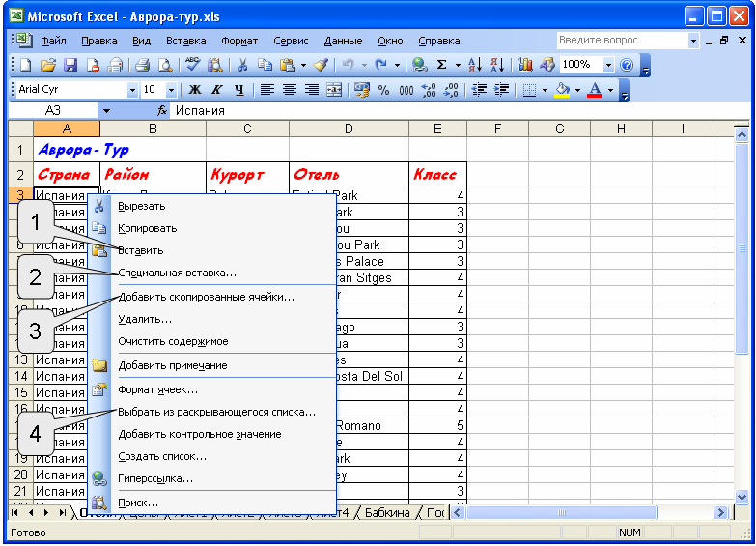The image size is (756, 546).
Task: Select the Отель header cell
Action: coord(350,174)
